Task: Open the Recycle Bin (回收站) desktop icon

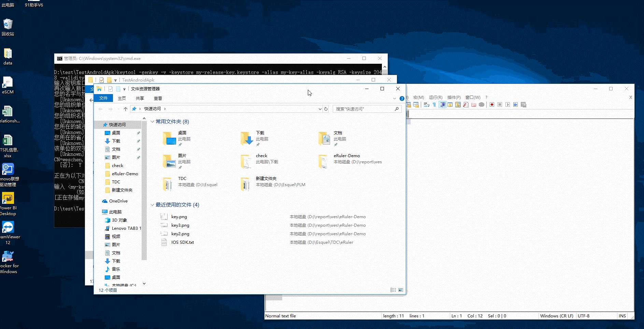Action: tap(8, 27)
